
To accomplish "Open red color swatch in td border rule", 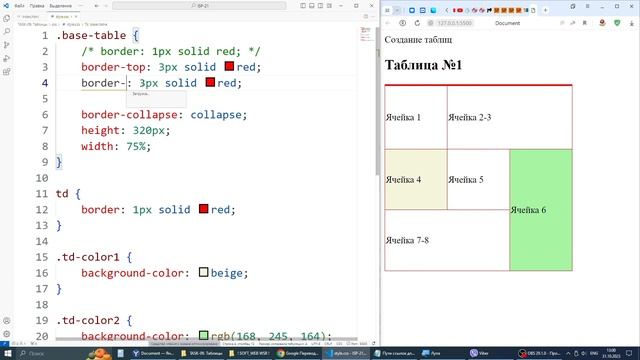I will pyautogui.click(x=204, y=209).
